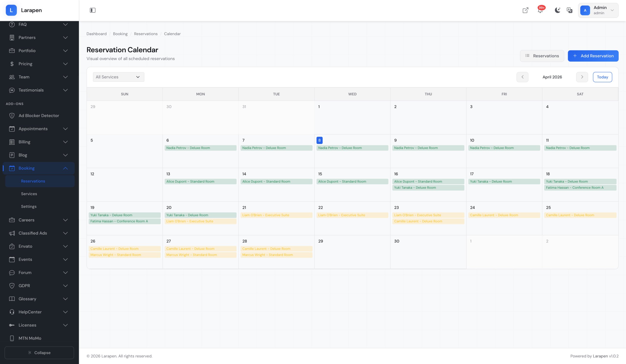Click the HelpCenter headset icon
Viewport: 626px width, 364px height.
click(x=12, y=312)
